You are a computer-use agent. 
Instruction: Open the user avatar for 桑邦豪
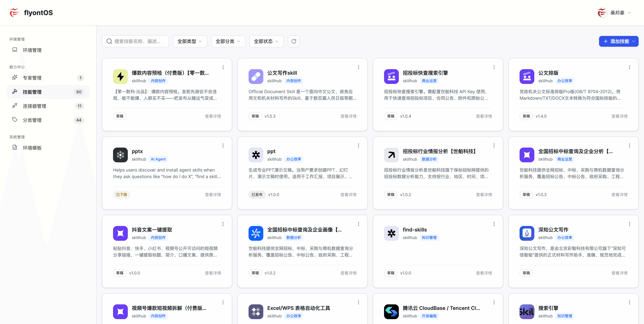(602, 13)
